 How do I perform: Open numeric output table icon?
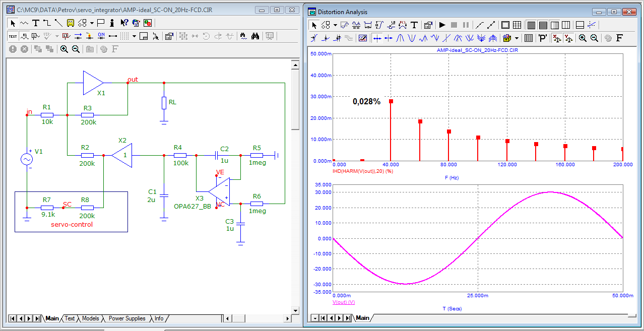pos(529,37)
